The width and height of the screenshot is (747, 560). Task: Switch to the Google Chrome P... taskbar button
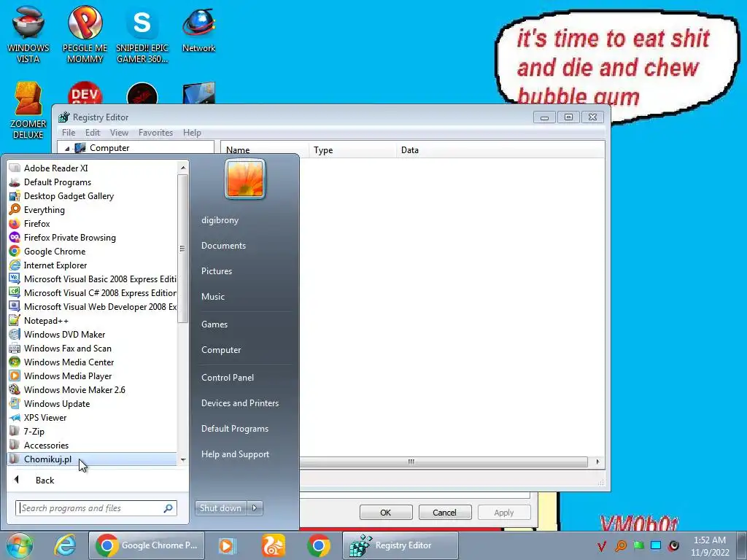point(147,545)
